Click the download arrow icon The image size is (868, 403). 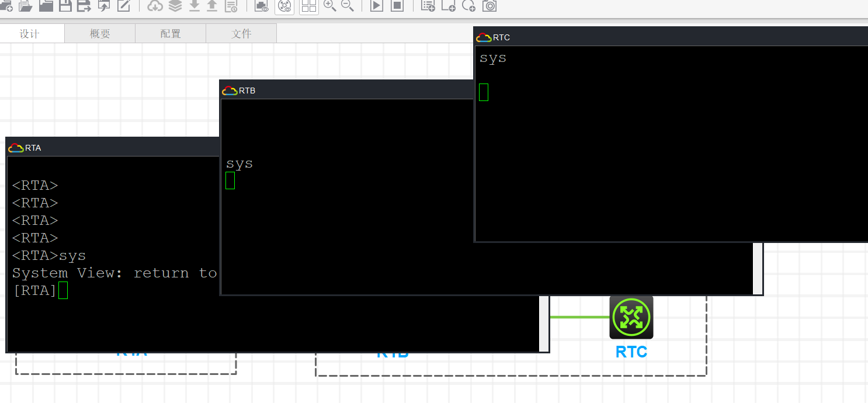pyautogui.click(x=194, y=6)
